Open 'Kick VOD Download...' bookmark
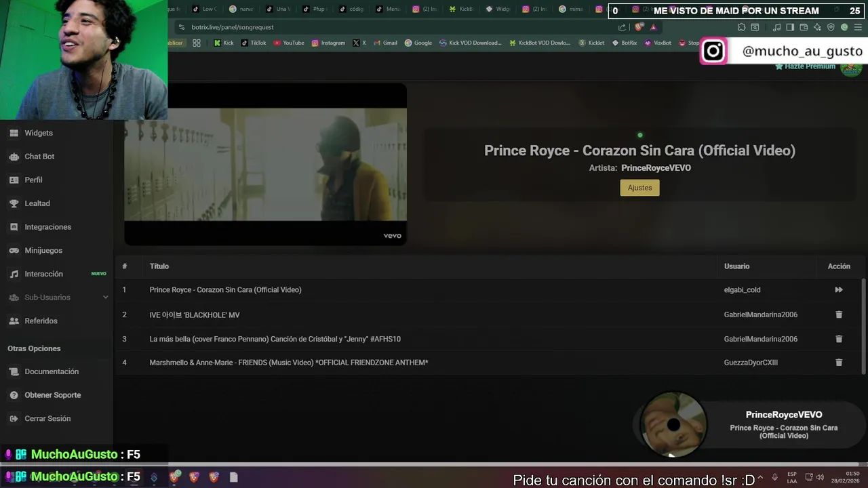This screenshot has height=488, width=868. click(x=471, y=43)
